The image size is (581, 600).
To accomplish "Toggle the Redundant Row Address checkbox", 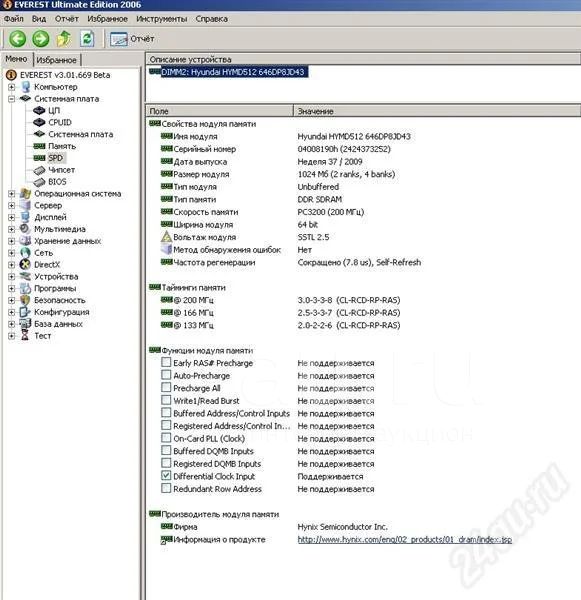I will pyautogui.click(x=166, y=488).
